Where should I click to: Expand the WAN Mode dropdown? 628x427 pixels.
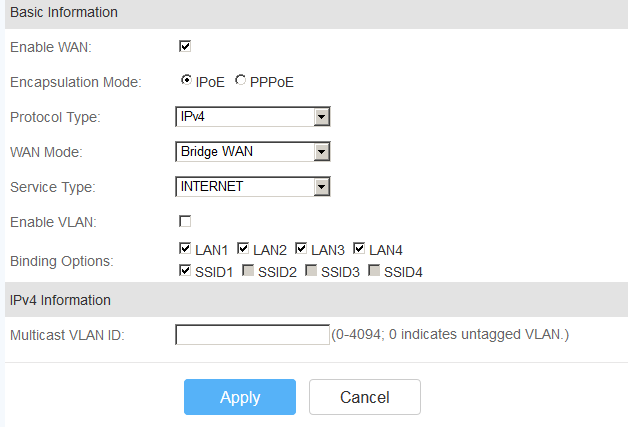click(253, 151)
